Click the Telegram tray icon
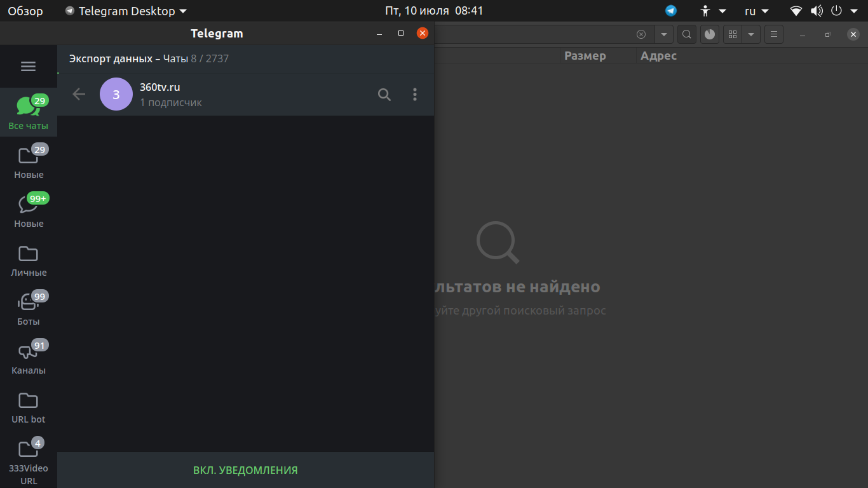Viewport: 868px width, 488px height. pyautogui.click(x=671, y=11)
